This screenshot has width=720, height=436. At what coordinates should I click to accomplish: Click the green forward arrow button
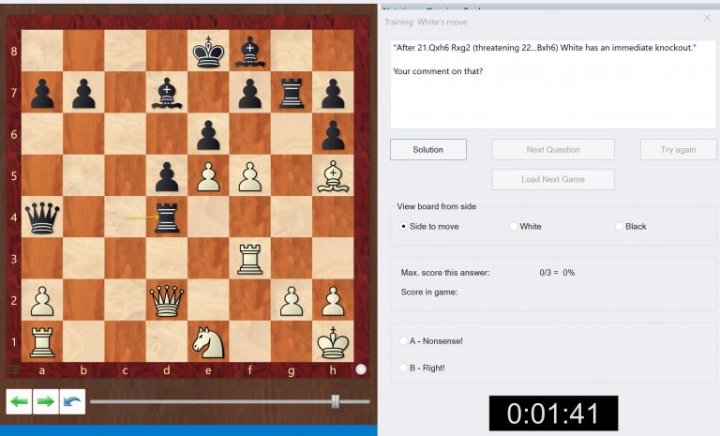click(x=46, y=402)
